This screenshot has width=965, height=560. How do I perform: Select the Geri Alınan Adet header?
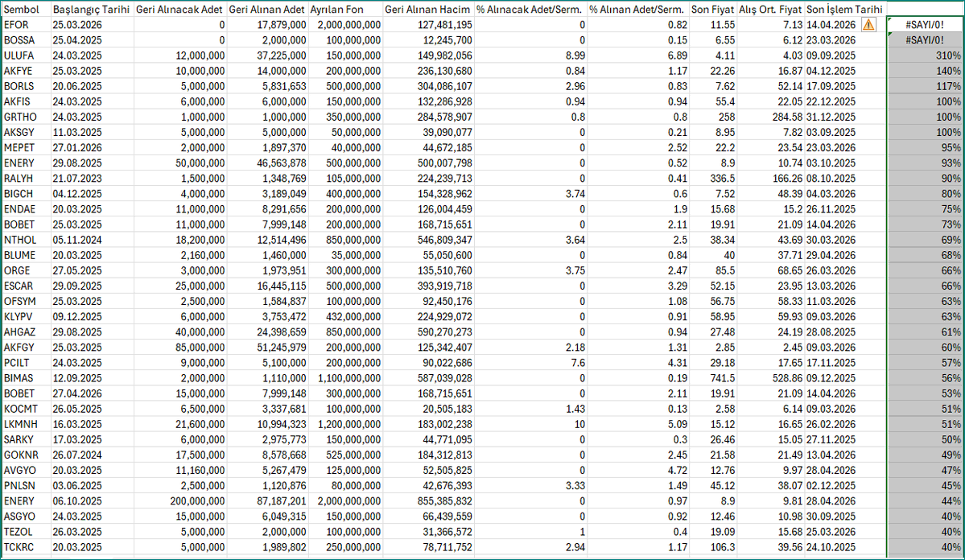click(x=267, y=9)
